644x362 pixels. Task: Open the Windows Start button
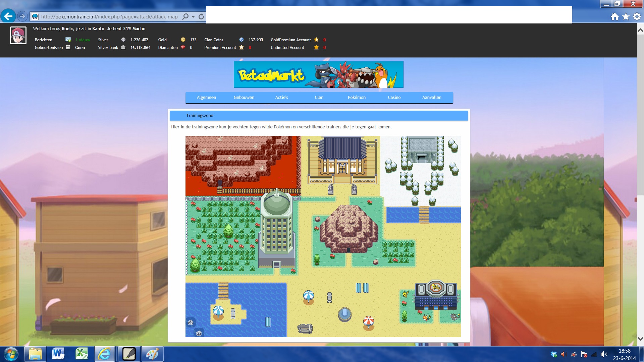click(10, 354)
